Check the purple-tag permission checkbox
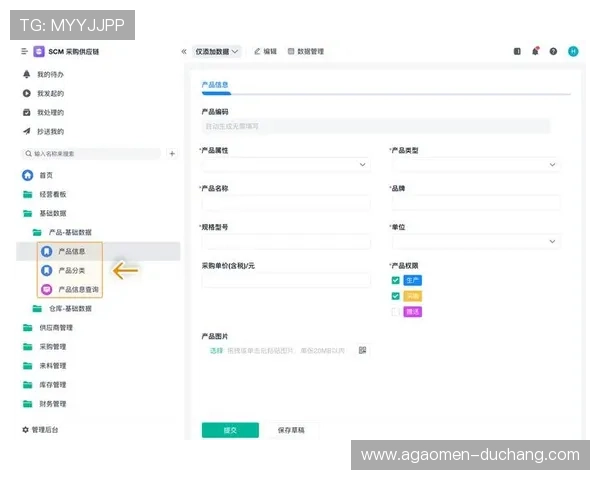 [x=396, y=312]
